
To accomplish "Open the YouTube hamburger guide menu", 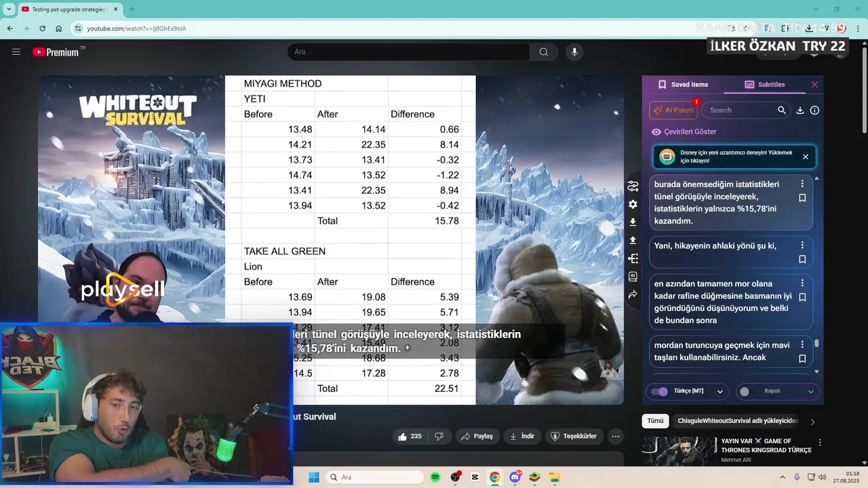I will (16, 52).
